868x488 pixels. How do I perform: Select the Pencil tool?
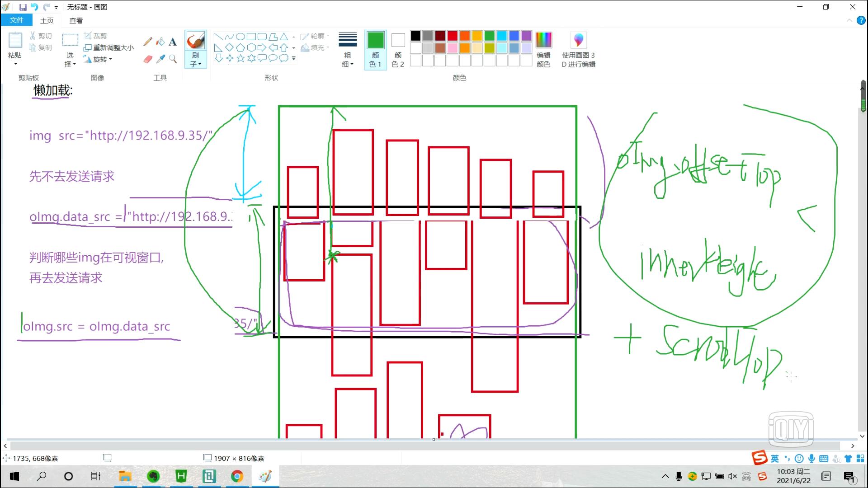pyautogui.click(x=148, y=42)
